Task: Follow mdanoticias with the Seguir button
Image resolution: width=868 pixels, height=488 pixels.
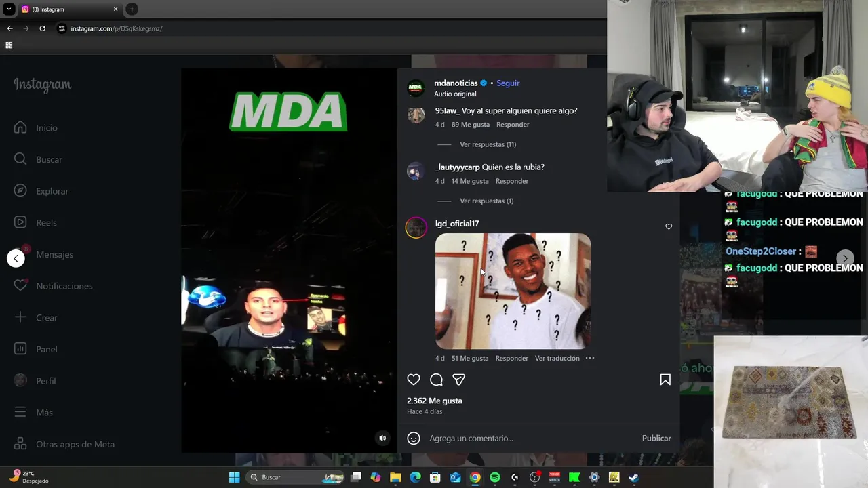Action: [x=508, y=83]
